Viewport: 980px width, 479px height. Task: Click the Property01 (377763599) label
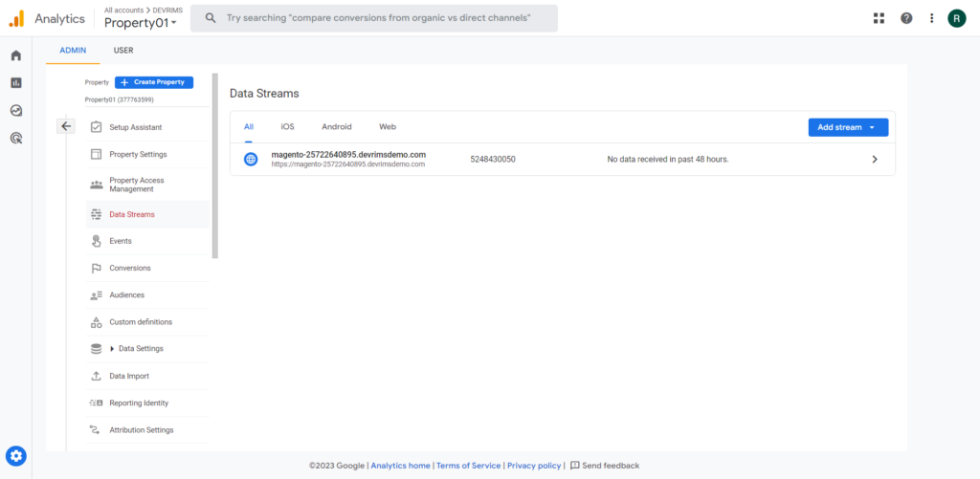pyautogui.click(x=120, y=99)
